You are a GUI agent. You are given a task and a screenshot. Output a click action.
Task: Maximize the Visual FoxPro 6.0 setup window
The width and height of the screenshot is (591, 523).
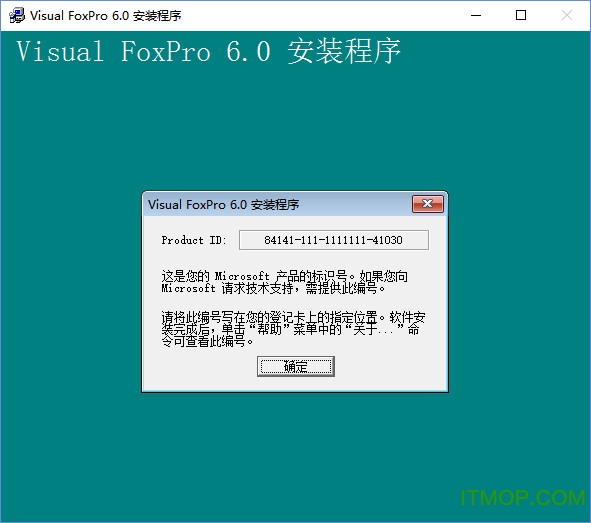coord(521,15)
